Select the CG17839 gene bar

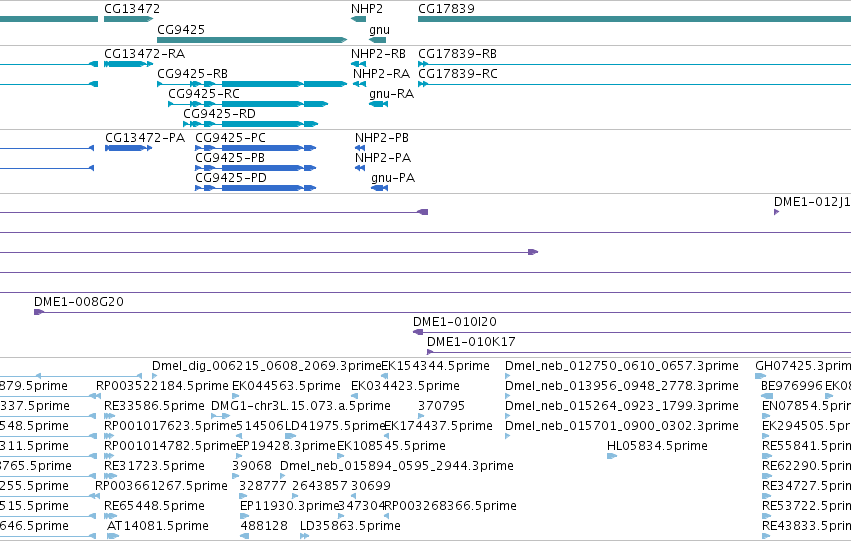pyautogui.click(x=634, y=20)
